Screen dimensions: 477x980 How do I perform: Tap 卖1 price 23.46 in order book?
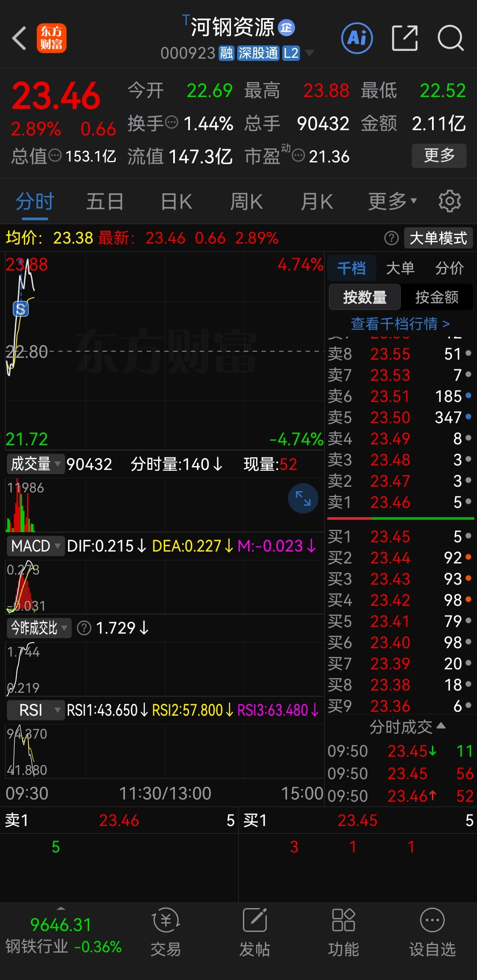click(390, 502)
